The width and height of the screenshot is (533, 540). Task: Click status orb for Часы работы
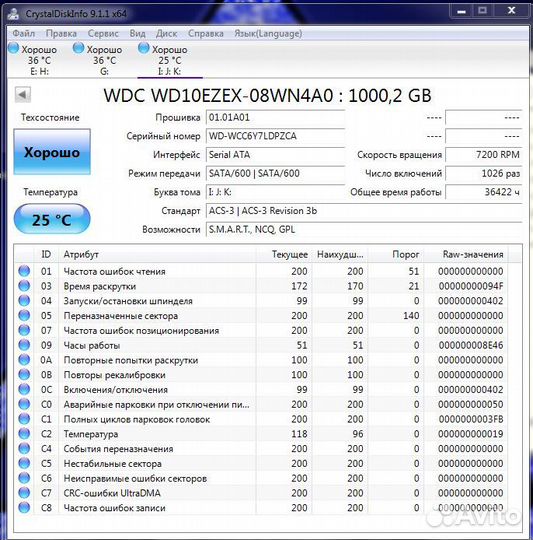[x=24, y=345]
